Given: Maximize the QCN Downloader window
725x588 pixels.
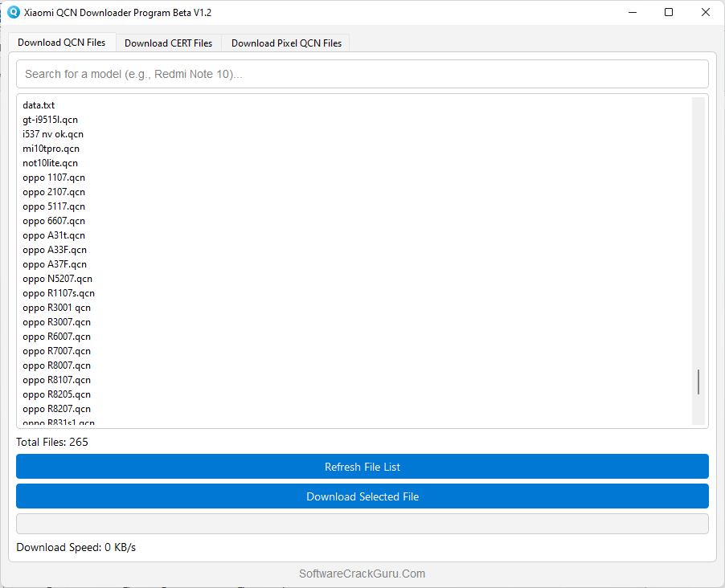Looking at the screenshot, I should pos(669,13).
